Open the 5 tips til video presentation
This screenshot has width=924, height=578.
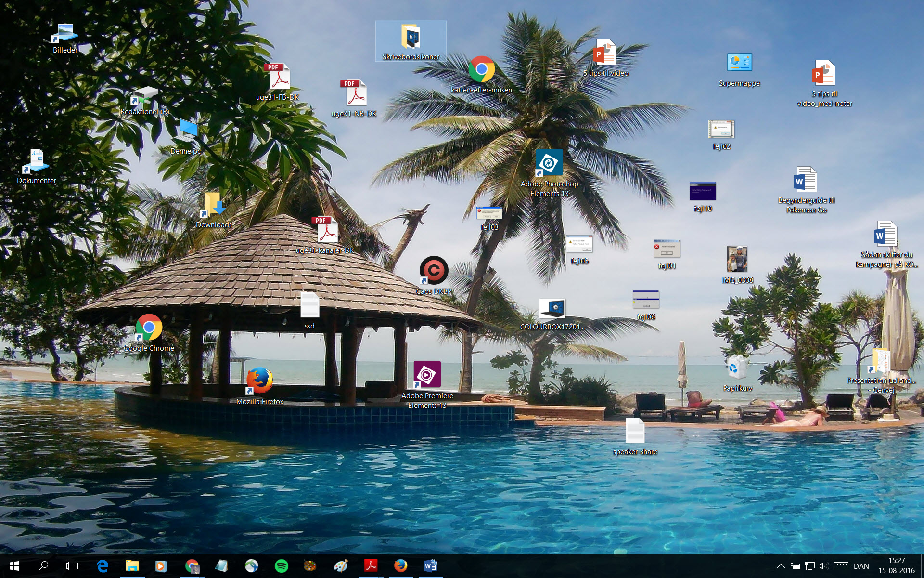pyautogui.click(x=604, y=53)
